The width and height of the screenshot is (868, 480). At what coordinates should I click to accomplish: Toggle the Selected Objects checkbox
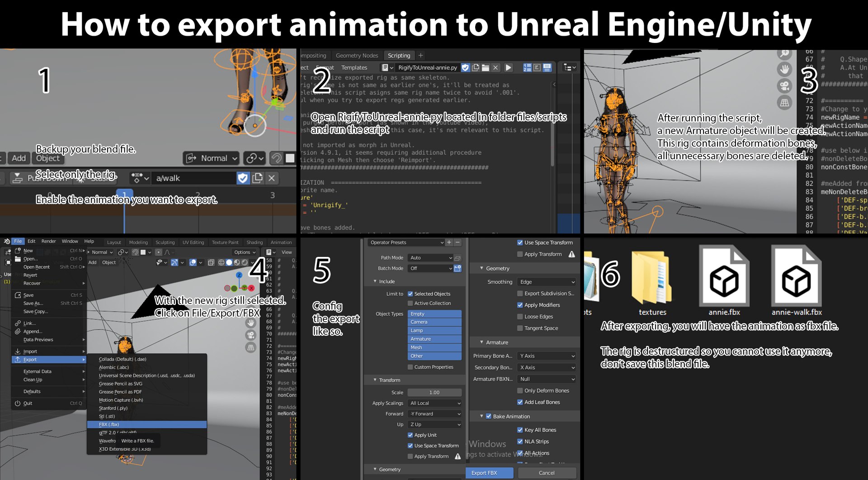tap(410, 294)
